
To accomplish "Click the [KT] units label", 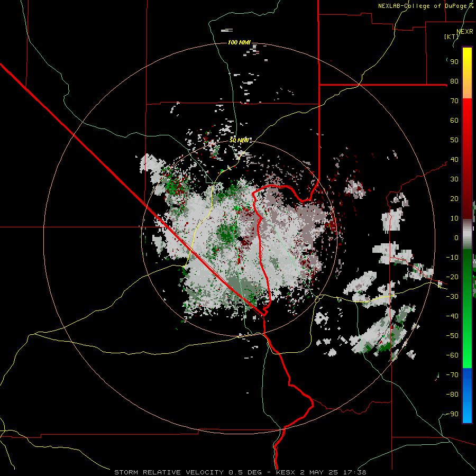I will coord(451,36).
